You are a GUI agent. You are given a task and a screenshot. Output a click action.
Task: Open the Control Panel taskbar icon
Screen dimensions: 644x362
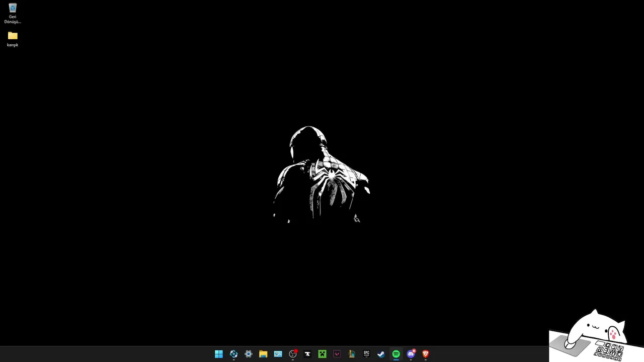point(278,354)
